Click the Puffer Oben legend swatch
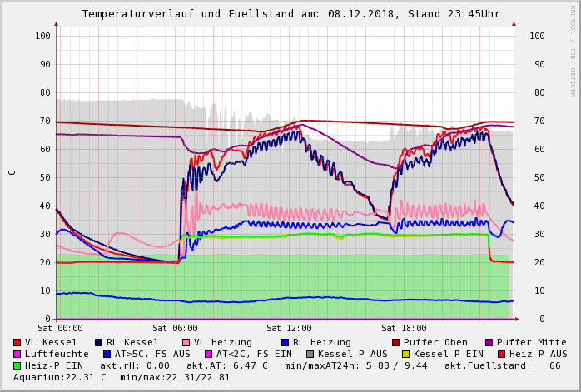The width and height of the screenshot is (581, 392). pyautogui.click(x=395, y=342)
